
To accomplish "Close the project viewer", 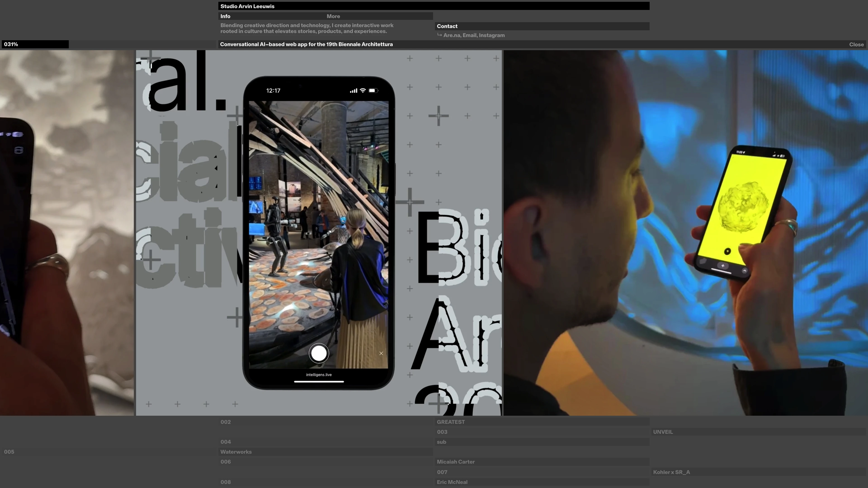I will (x=856, y=45).
